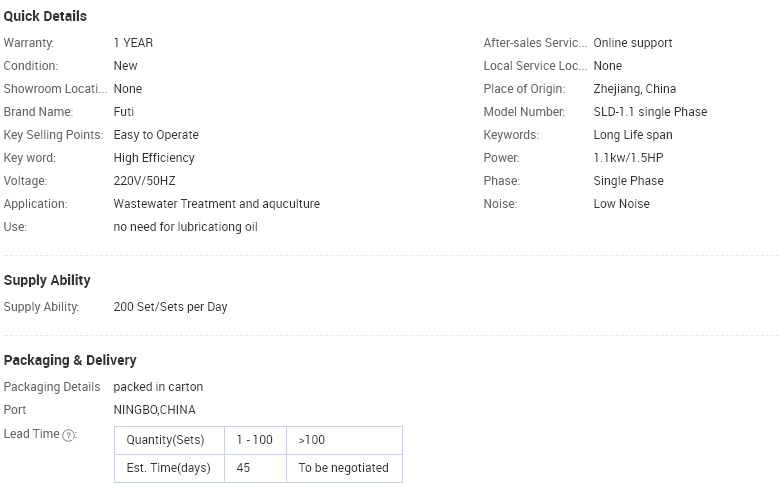Click the Est. Time(days) row header cell
Image resolution: width=779 pixels, height=484 pixels.
tap(169, 468)
